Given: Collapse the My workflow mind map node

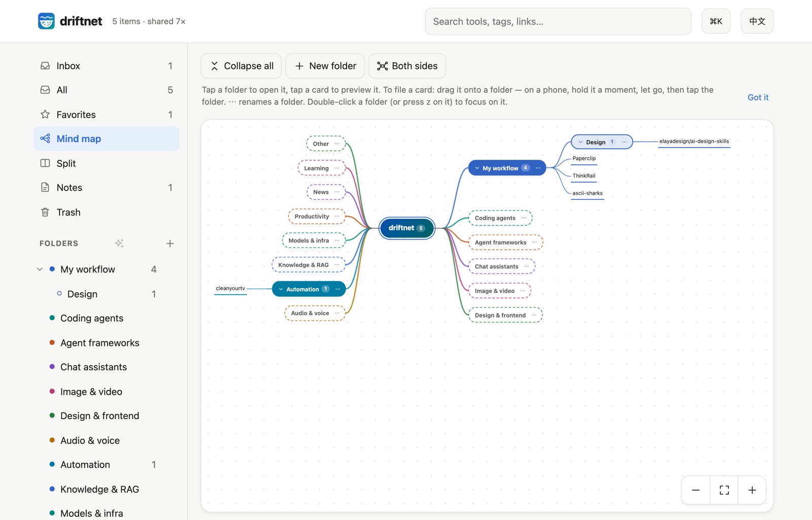Looking at the screenshot, I should [x=477, y=168].
